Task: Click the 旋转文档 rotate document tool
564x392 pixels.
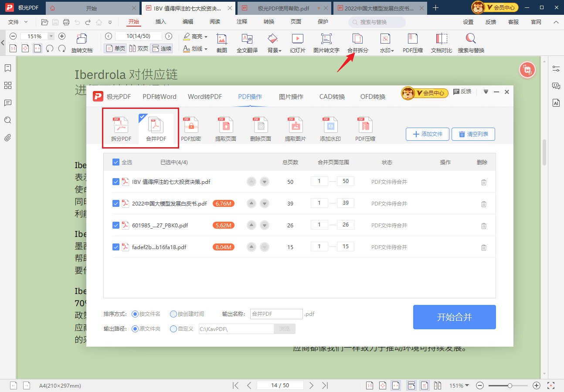Action: [x=82, y=43]
